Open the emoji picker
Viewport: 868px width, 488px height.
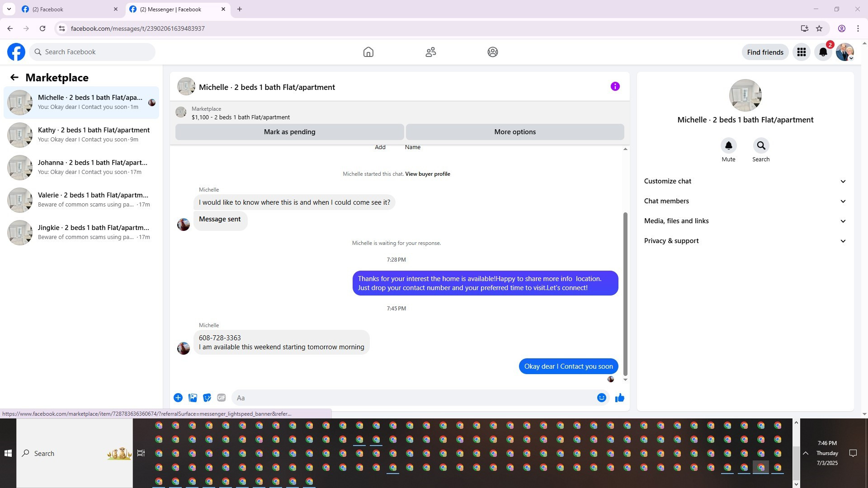[x=601, y=398]
